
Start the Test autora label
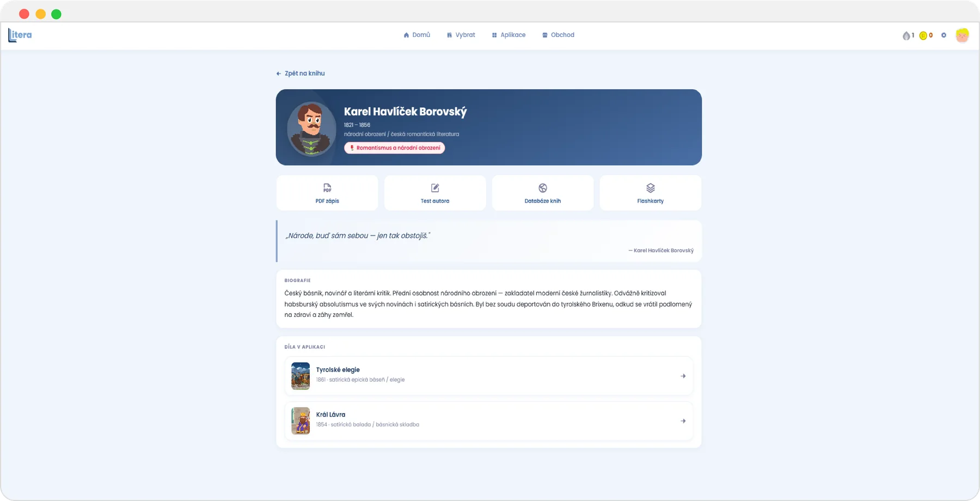435,201
